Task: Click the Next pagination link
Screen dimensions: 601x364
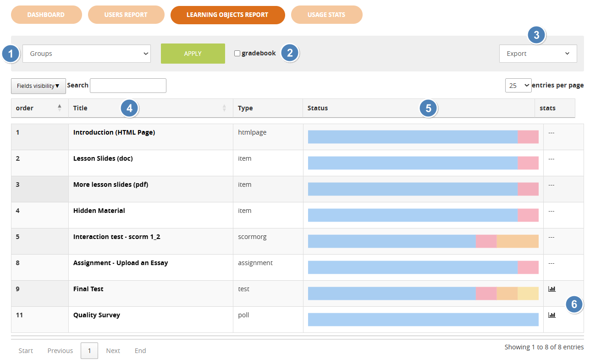Action: pos(113,351)
